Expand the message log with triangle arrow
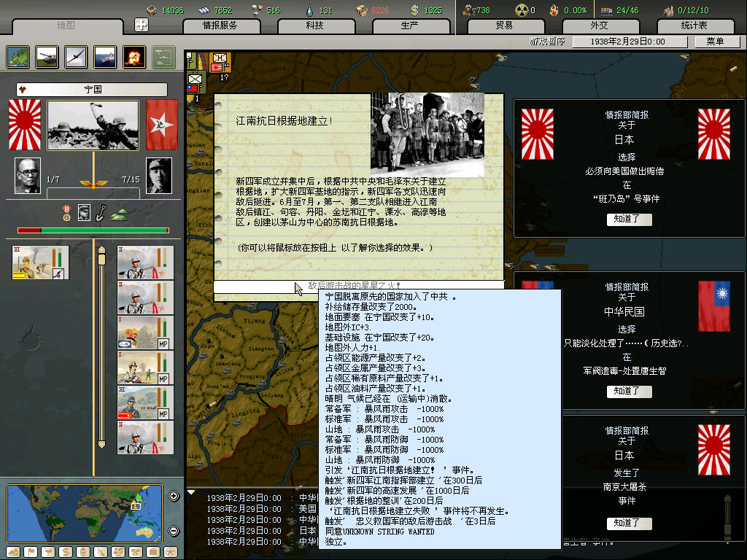The image size is (747, 560). coord(191,492)
